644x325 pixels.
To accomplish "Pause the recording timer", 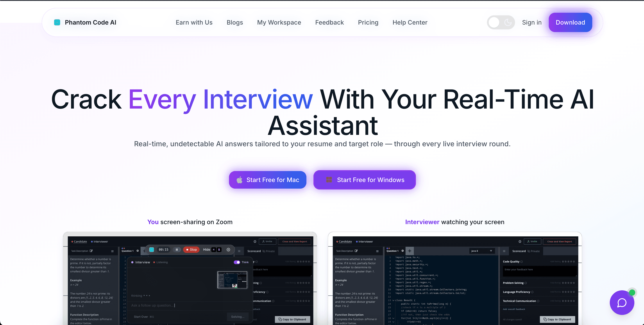I will click(177, 250).
